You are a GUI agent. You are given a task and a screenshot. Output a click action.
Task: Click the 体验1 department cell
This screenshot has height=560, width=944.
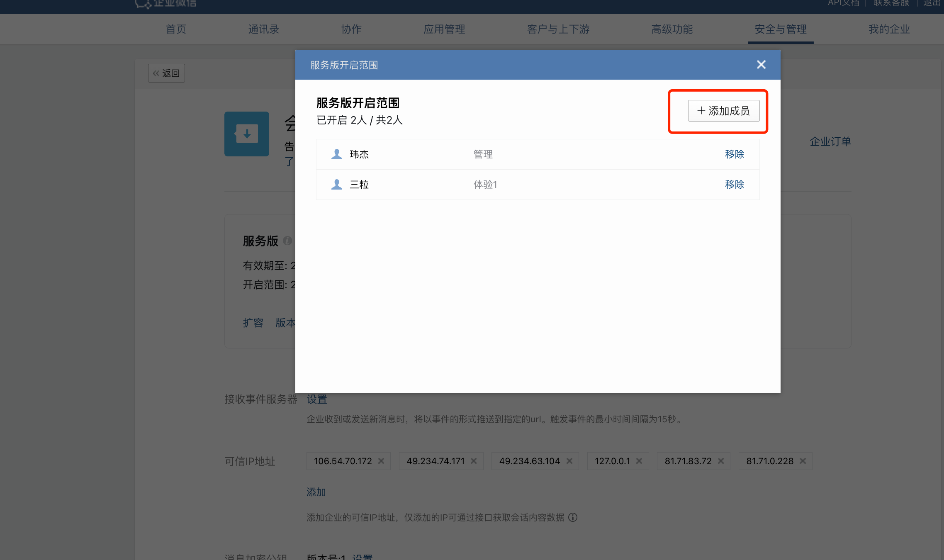tap(485, 185)
